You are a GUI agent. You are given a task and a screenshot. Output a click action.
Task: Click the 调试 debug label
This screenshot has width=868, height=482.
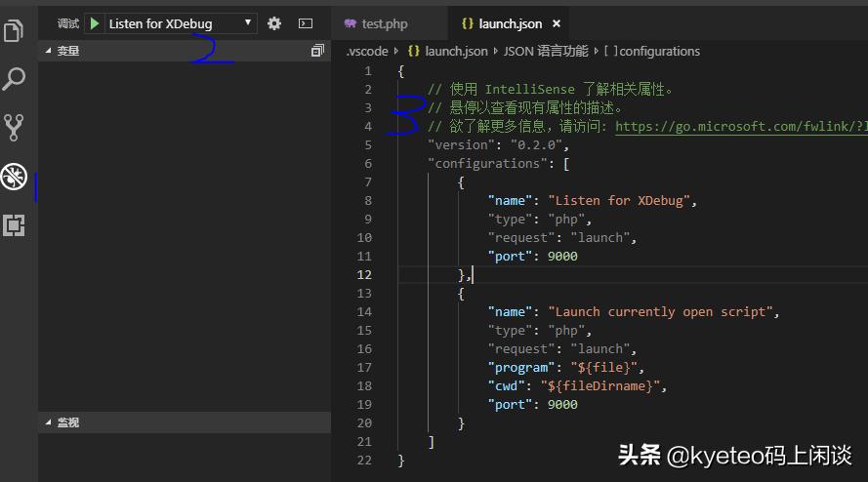[68, 23]
